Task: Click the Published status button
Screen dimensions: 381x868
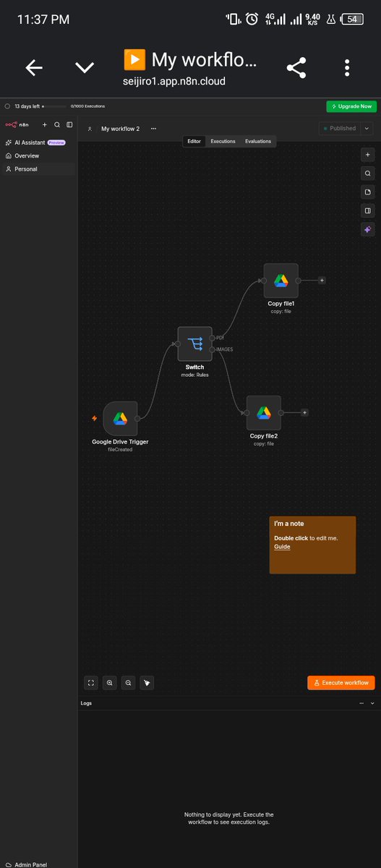Action: 339,128
